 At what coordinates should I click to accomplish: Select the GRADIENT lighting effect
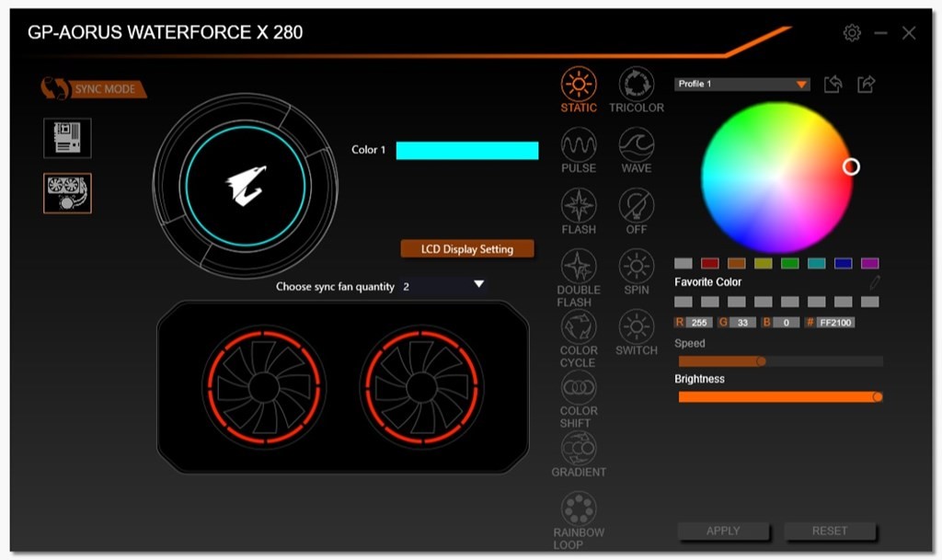579,449
